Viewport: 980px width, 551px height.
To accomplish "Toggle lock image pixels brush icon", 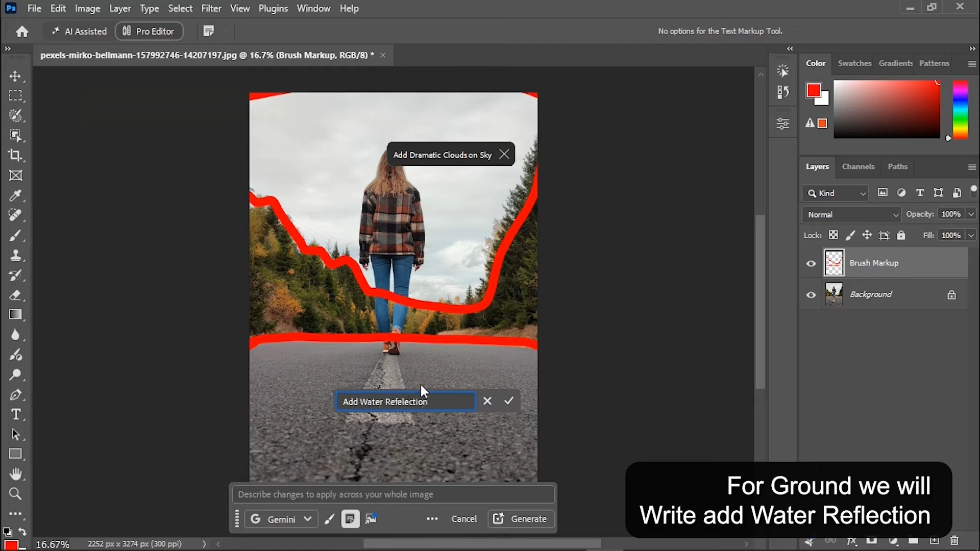I will [x=850, y=235].
